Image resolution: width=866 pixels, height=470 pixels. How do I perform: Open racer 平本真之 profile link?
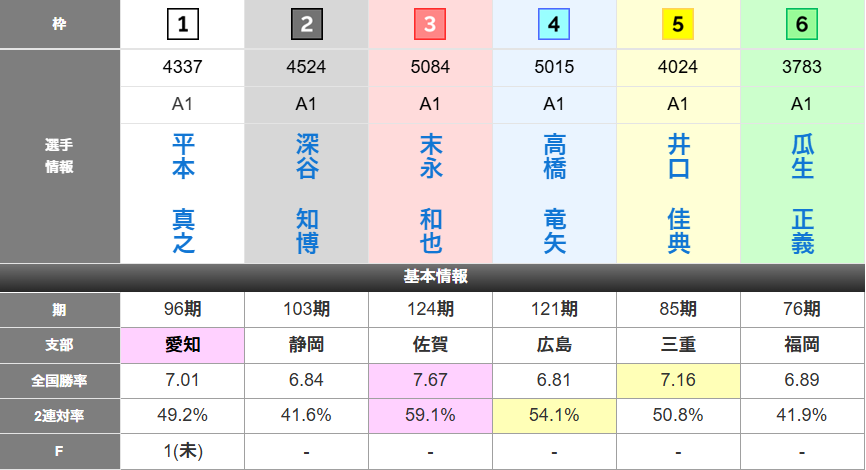[182, 193]
